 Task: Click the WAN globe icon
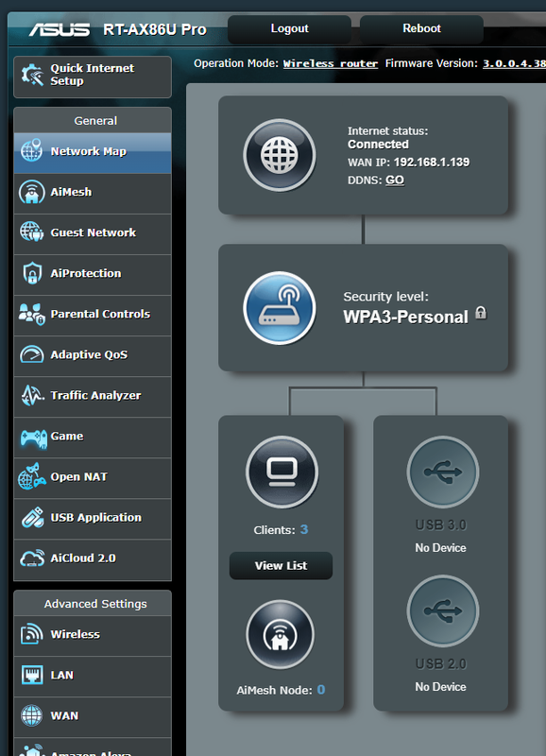(32, 715)
